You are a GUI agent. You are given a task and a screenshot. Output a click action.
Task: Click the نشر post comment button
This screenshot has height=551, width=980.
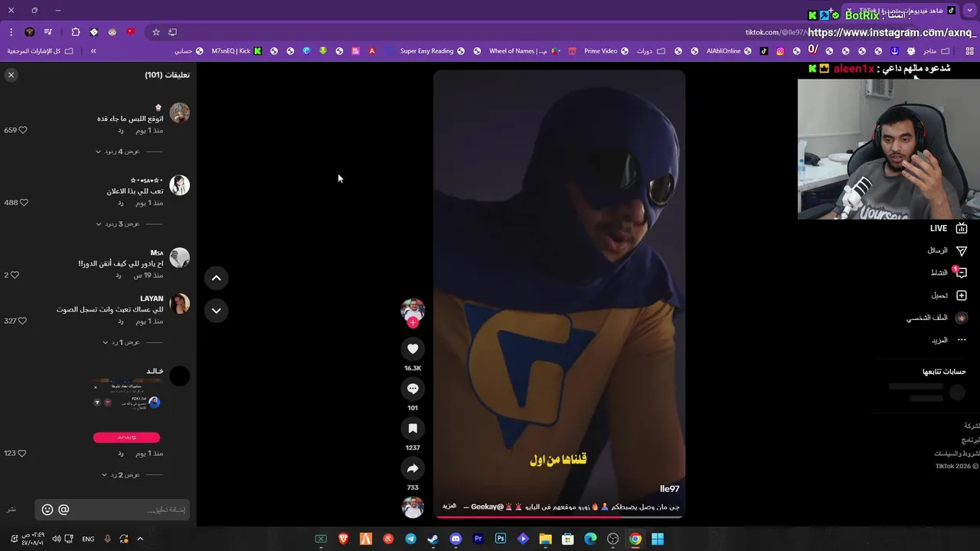coord(11,510)
